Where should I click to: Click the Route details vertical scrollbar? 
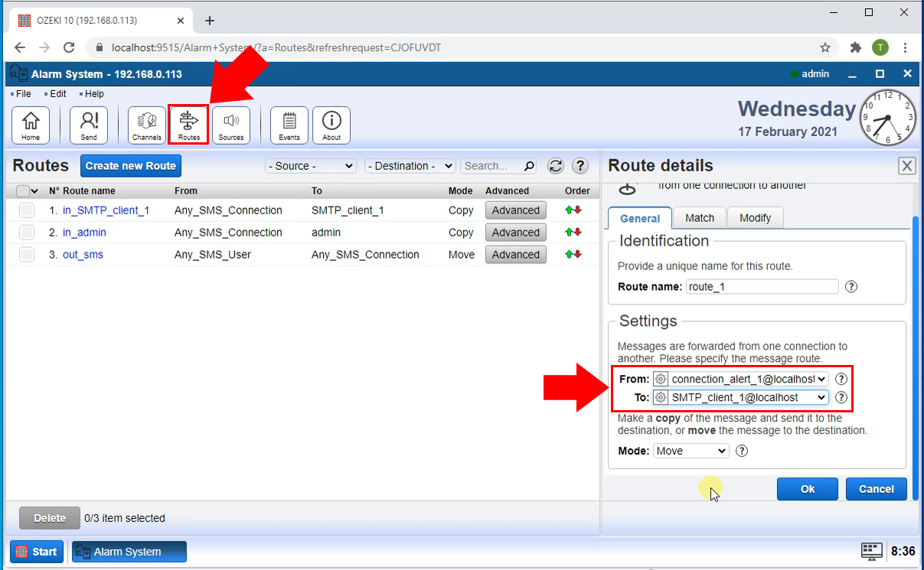(x=916, y=358)
